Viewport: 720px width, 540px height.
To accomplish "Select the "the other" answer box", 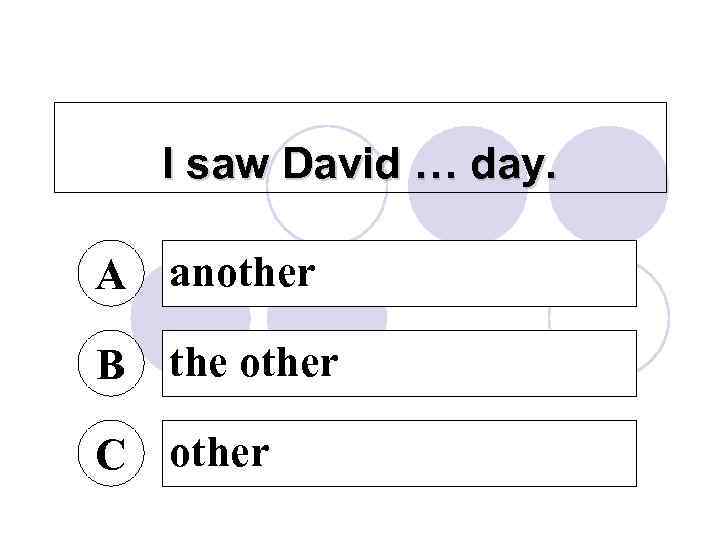I will pos(399,363).
